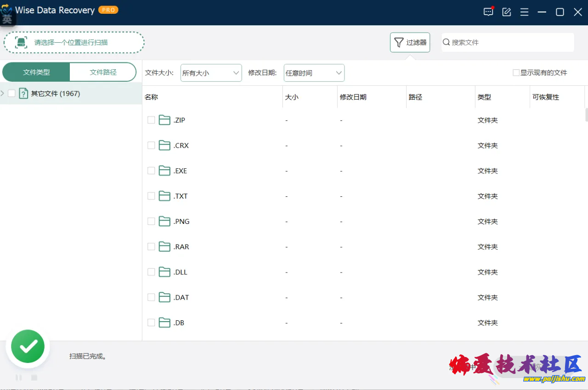Image resolution: width=588 pixels, height=390 pixels.
Task: Click the 过滤器 filter button
Action: [x=410, y=43]
